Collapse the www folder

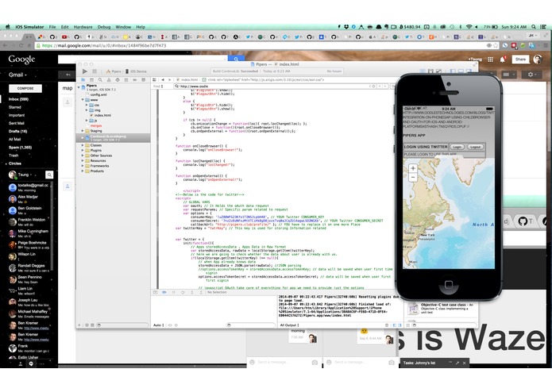pos(83,100)
